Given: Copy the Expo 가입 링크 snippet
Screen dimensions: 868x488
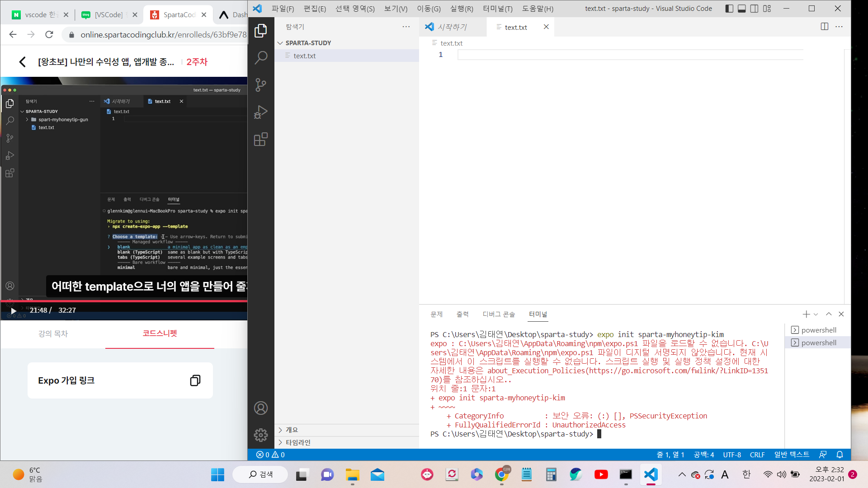Looking at the screenshot, I should coord(195,380).
